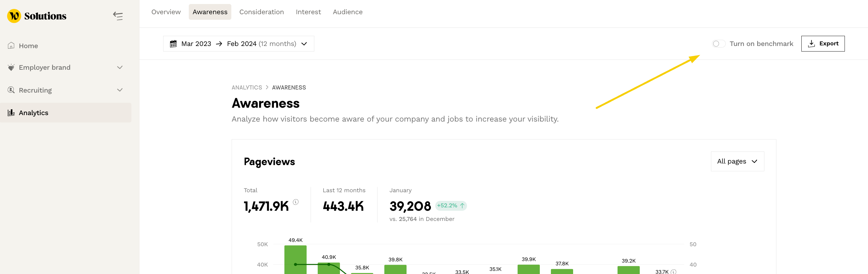Click the Export button
Screen dimensions: 868x274
(x=823, y=44)
